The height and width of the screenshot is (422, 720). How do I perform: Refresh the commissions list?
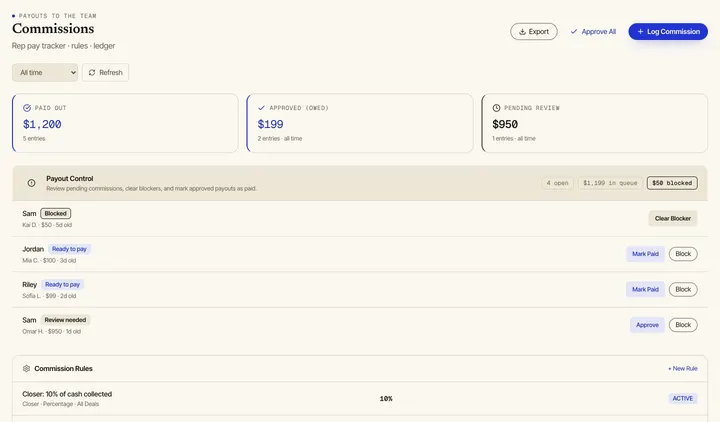point(105,73)
